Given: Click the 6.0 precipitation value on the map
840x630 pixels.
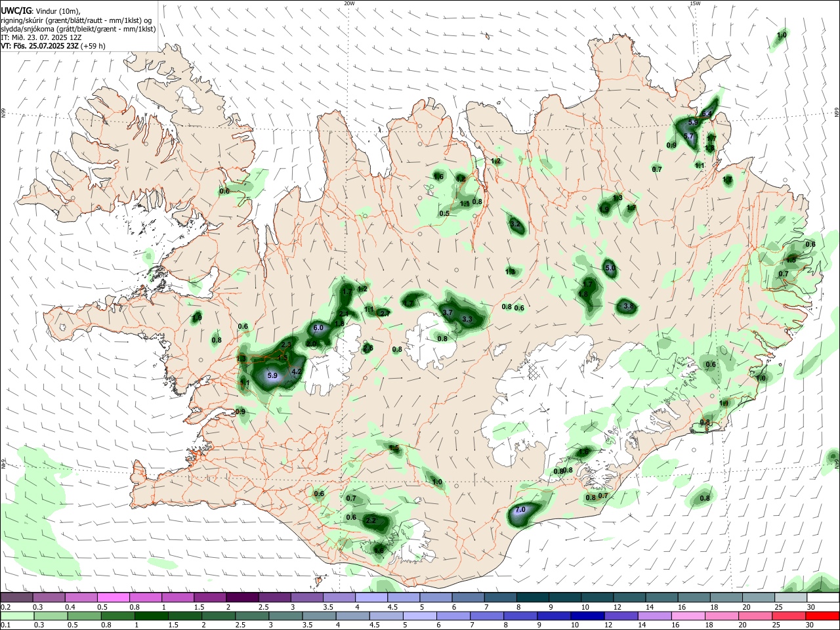Looking at the screenshot, I should [318, 328].
